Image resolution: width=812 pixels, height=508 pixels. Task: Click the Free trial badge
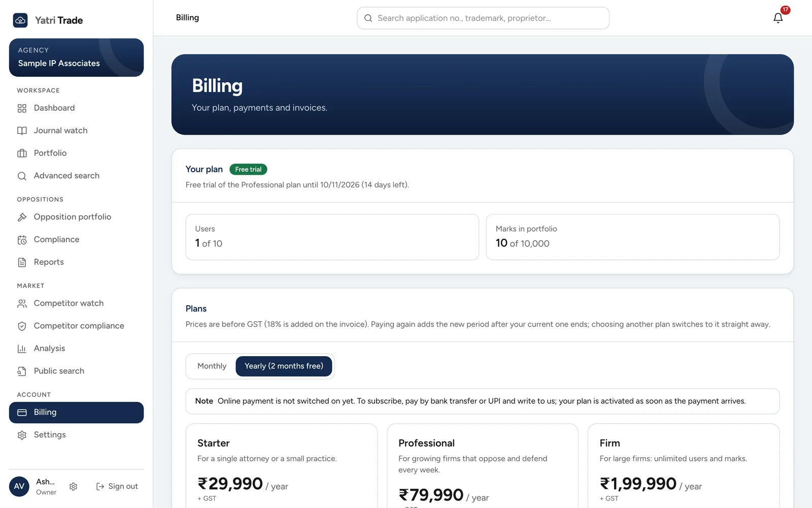coord(248,169)
